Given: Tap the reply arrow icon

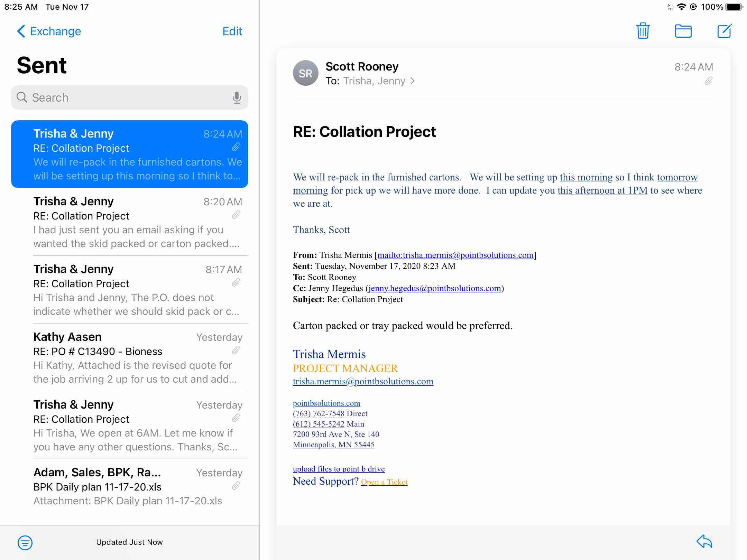Looking at the screenshot, I should coord(704,541).
